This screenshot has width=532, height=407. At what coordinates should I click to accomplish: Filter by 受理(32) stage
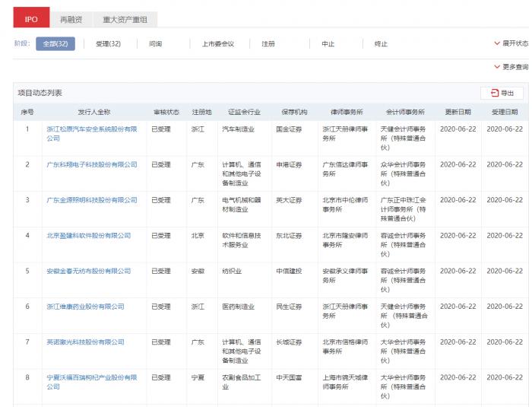[x=108, y=44]
